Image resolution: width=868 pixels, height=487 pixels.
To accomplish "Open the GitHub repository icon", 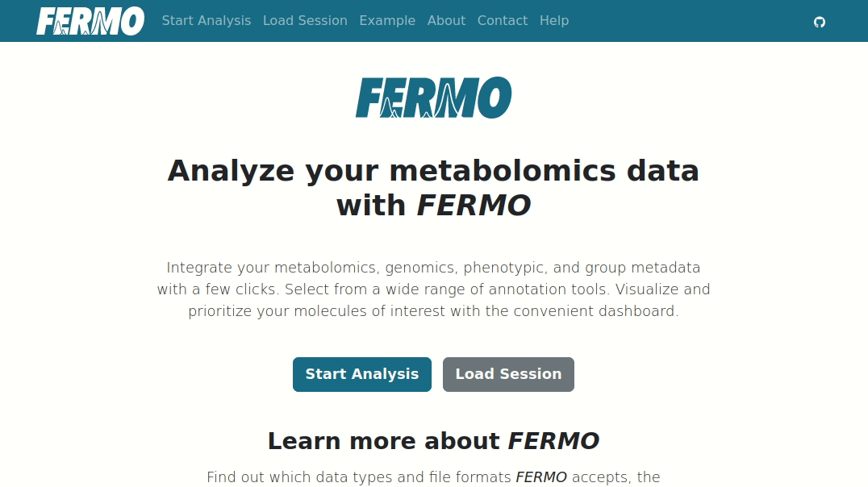I will pos(820,22).
